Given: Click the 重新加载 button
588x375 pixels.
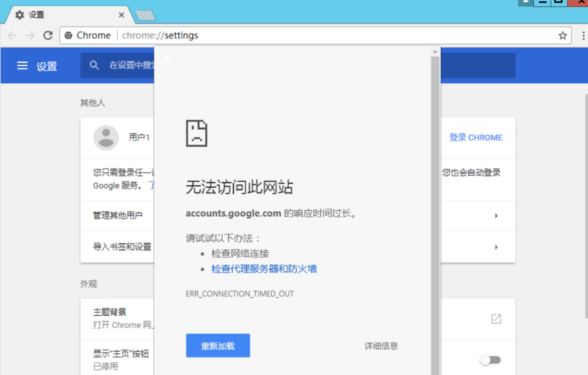Looking at the screenshot, I should point(218,345).
